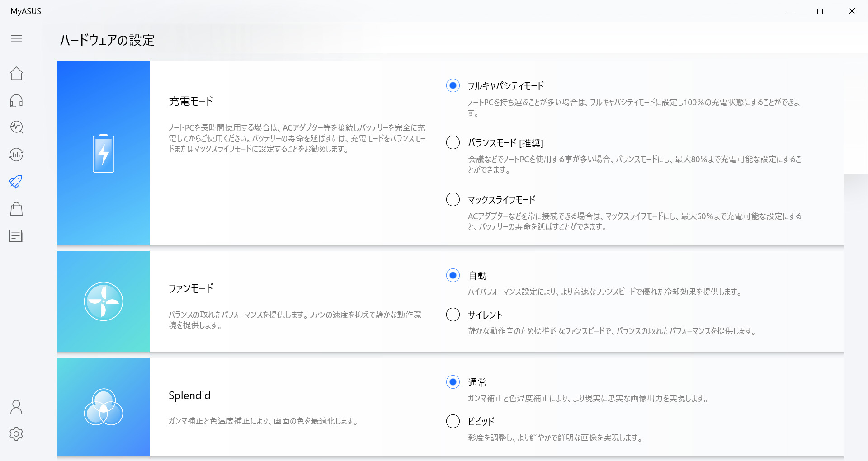Image resolution: width=868 pixels, height=461 pixels.
Task: Click the Splendid color circles thumbnail
Action: tap(103, 407)
